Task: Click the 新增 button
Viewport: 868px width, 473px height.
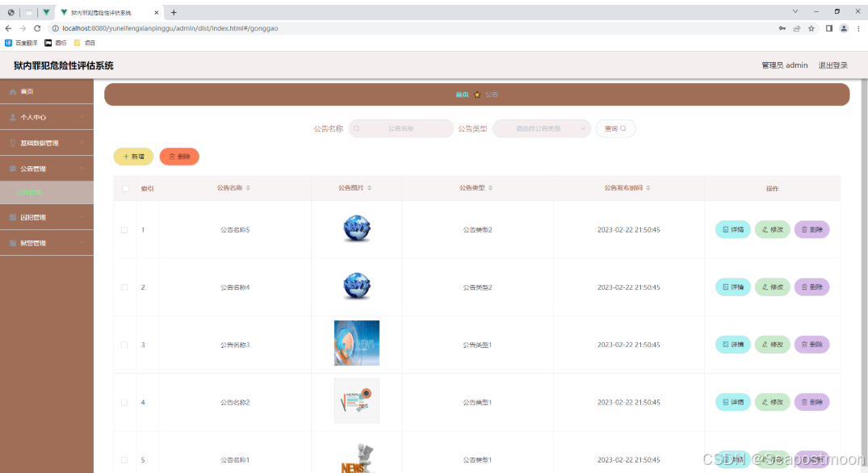Action: [x=133, y=156]
